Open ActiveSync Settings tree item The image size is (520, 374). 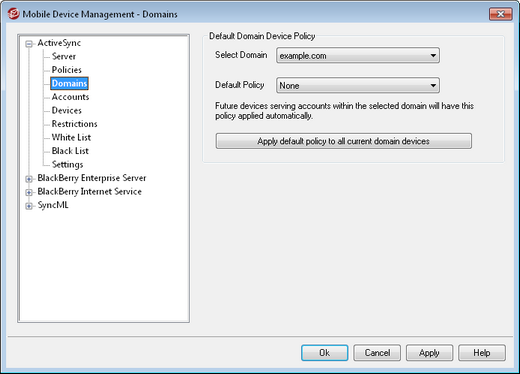(67, 164)
